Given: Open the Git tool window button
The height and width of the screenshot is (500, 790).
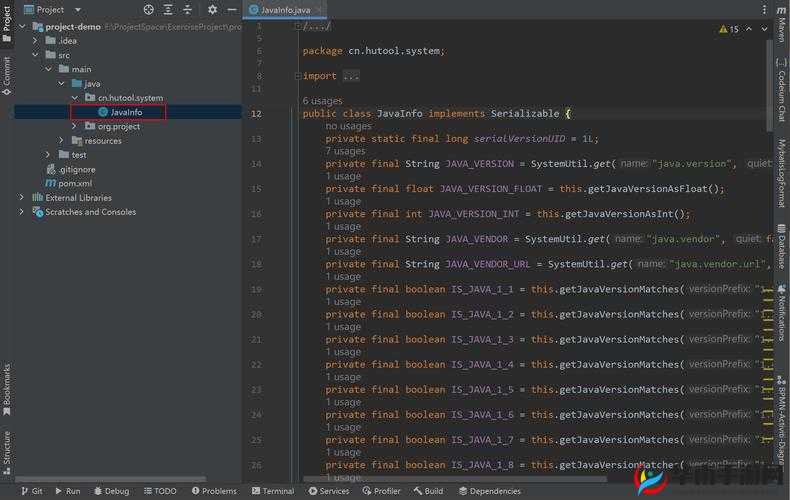Looking at the screenshot, I should pos(31,491).
